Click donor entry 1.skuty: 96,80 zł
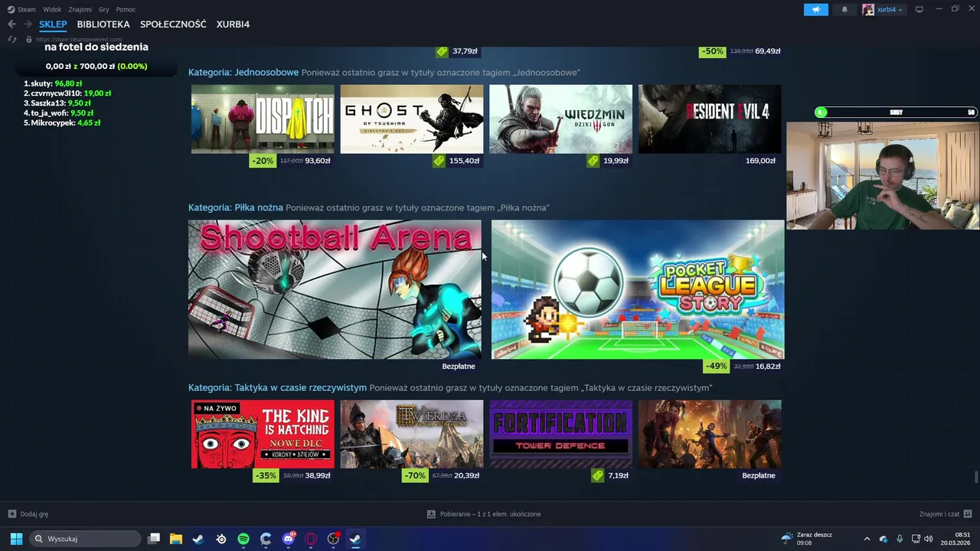 53,83
